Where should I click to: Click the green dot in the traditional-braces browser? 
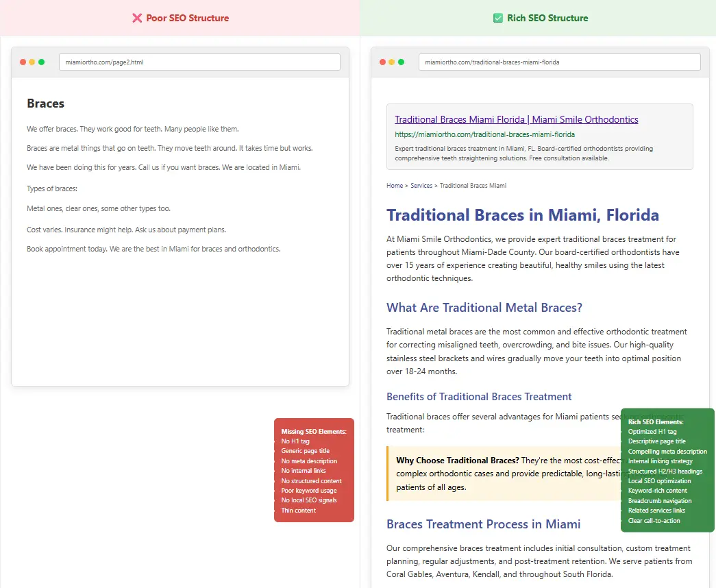[x=401, y=62]
